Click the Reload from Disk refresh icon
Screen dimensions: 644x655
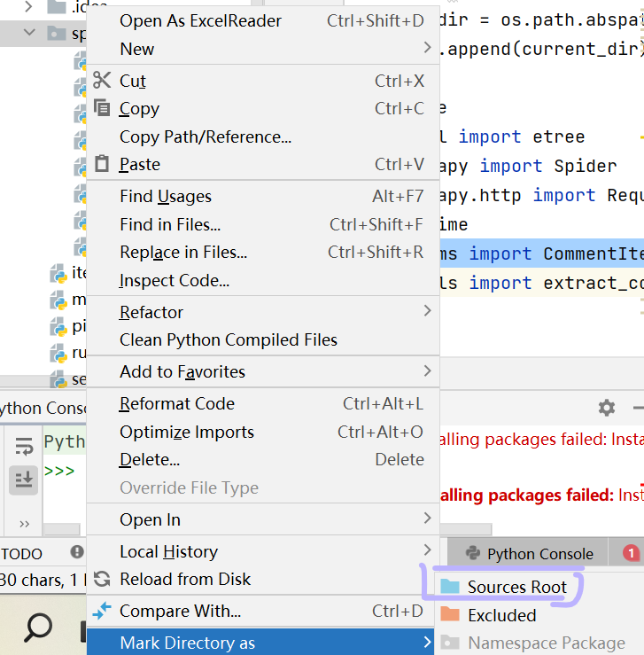102,579
